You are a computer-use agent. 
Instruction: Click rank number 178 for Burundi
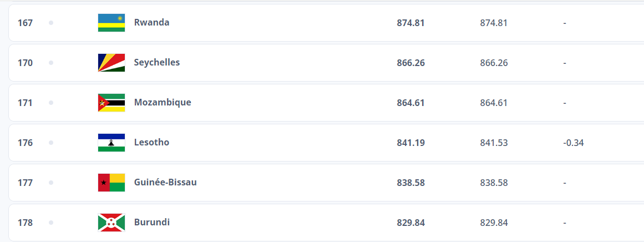click(x=25, y=223)
